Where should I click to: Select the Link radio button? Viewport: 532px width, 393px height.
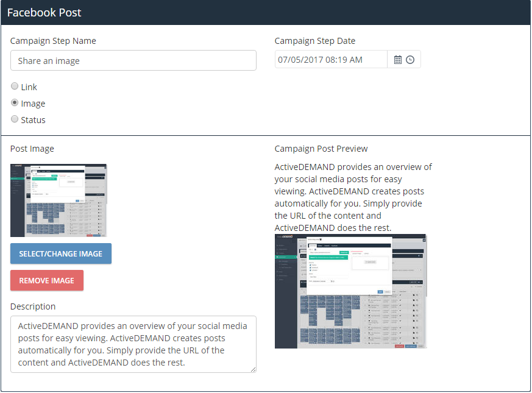click(15, 86)
